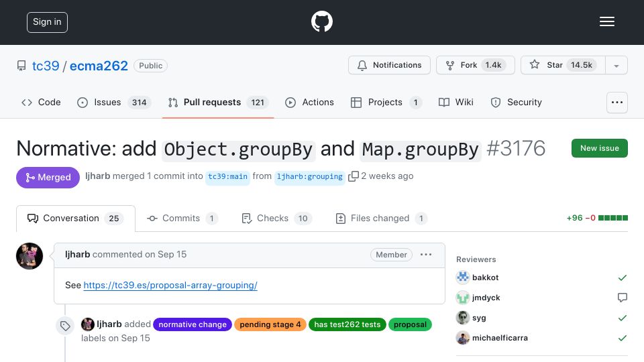644x362 pixels.
Task: Click the purple Merged status badge
Action: tap(48, 177)
